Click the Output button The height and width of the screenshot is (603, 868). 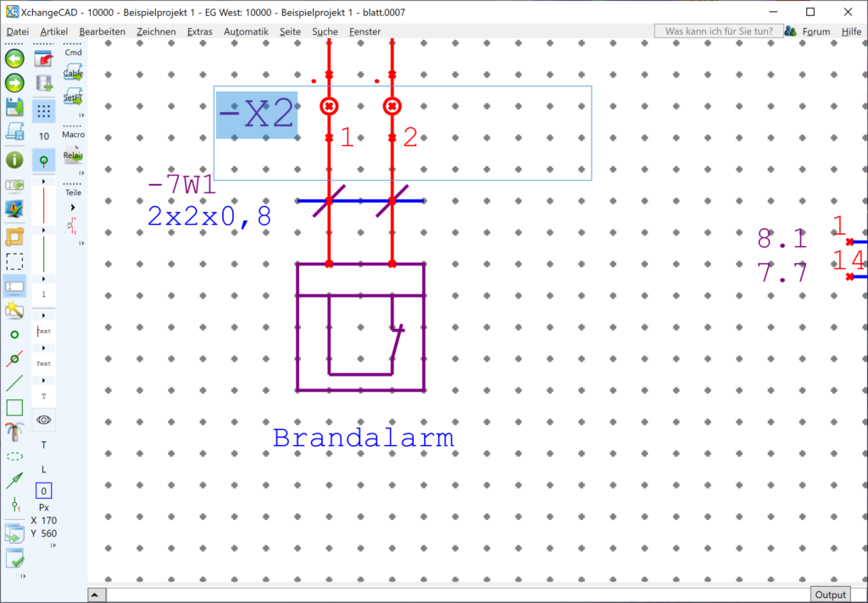(x=830, y=595)
